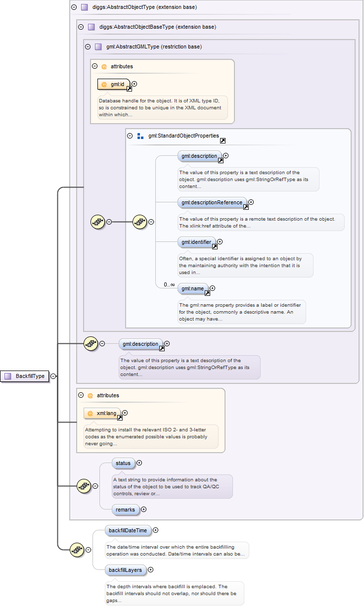Viewport: 364px width, 607px height.
Task: Collapse the BackfillType root node
Action: click(x=53, y=376)
